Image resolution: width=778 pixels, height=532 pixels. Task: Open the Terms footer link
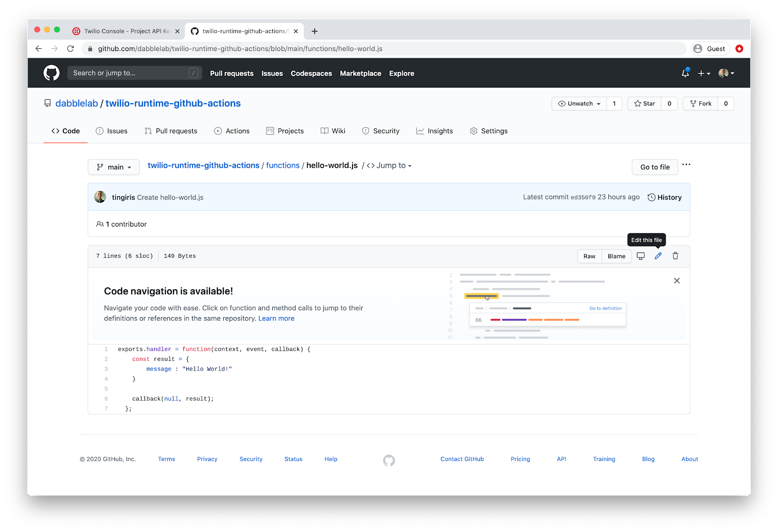tap(166, 459)
